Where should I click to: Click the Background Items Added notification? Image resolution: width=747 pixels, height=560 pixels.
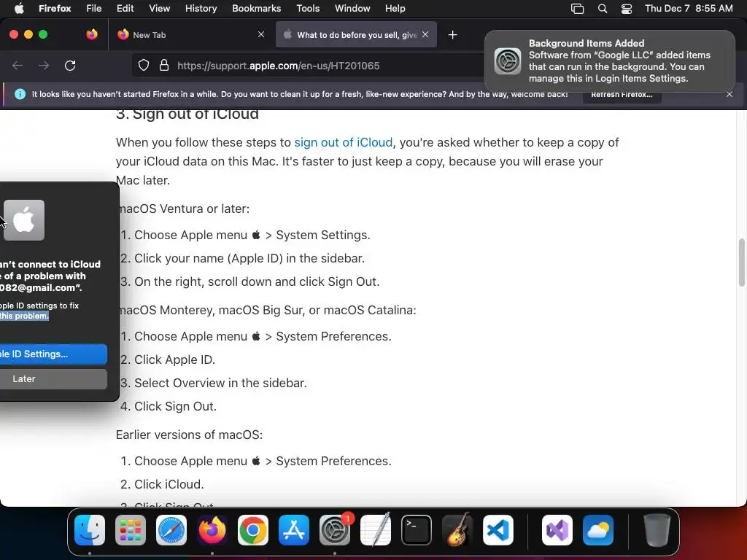coord(609,61)
